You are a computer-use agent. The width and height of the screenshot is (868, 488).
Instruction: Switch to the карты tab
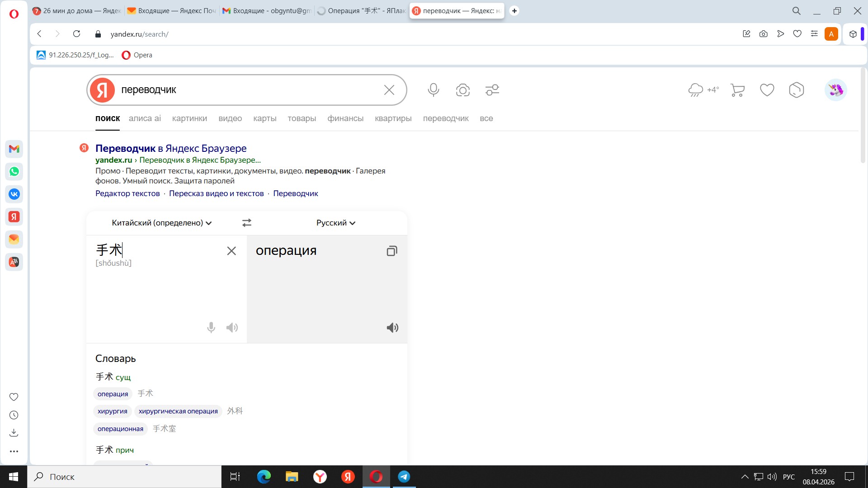point(265,118)
